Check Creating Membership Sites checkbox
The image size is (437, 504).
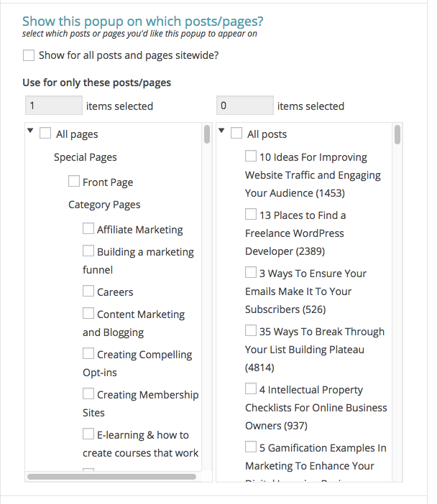point(88,394)
